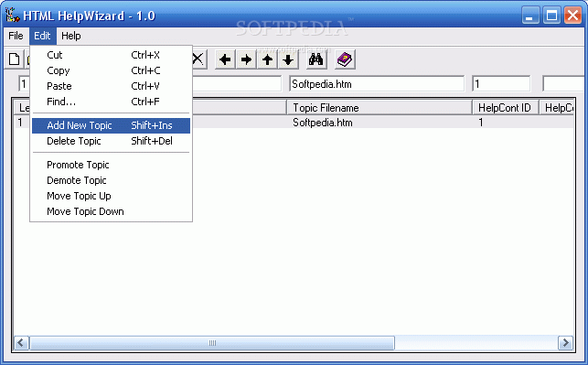Click the Softpedia.htm cell in the list
This screenshot has width=588, height=365.
pyautogui.click(x=323, y=123)
